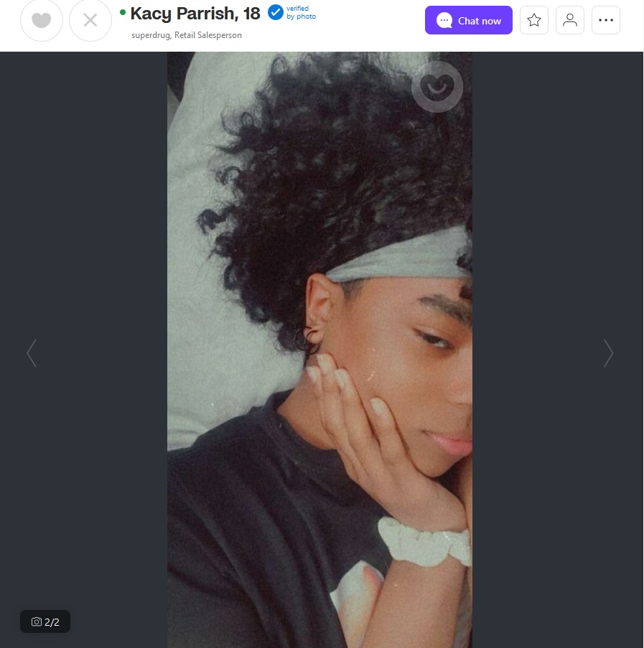
Task: Click the green online status dot
Action: click(x=122, y=12)
